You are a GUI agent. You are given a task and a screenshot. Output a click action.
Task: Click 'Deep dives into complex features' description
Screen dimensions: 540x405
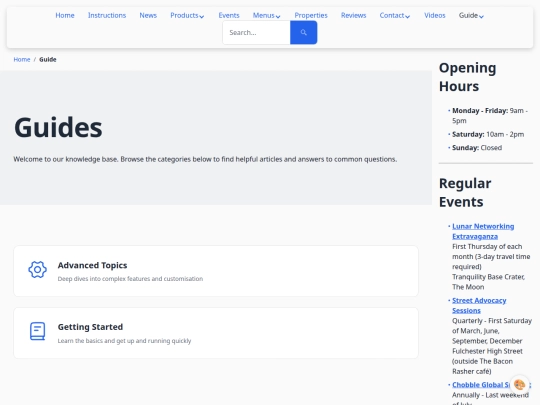(130, 279)
